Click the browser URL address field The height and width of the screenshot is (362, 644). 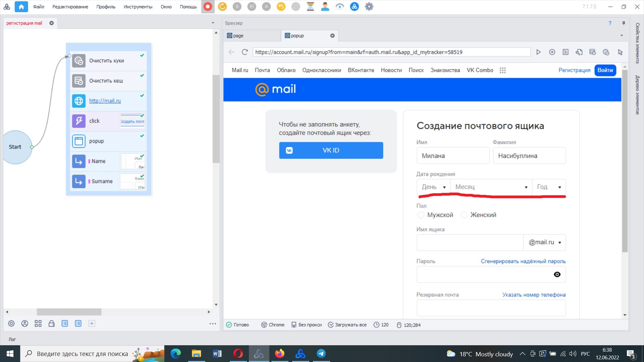coord(391,52)
